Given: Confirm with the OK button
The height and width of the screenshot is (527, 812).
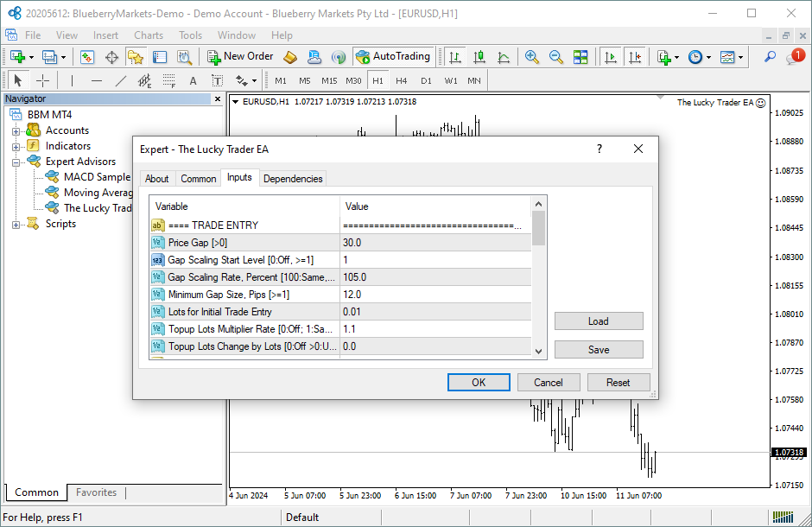Looking at the screenshot, I should click(479, 383).
